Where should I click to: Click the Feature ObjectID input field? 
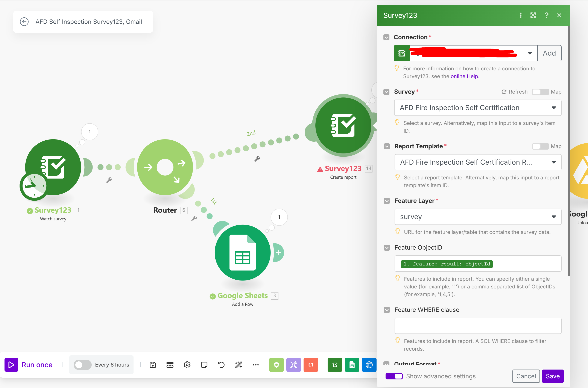pos(478,264)
